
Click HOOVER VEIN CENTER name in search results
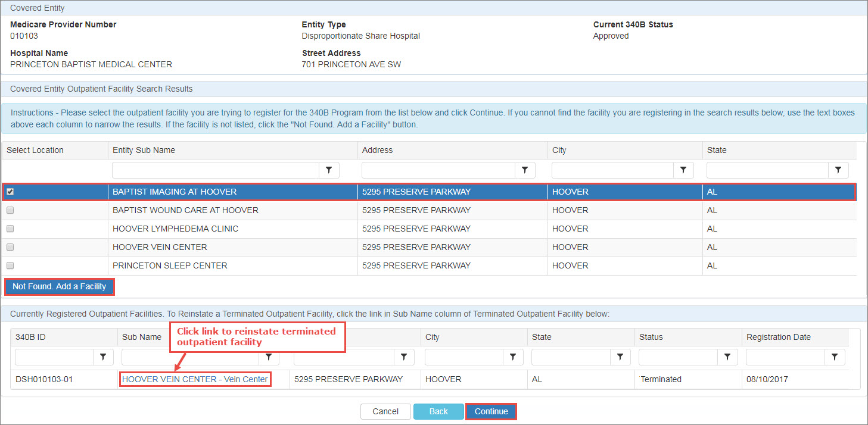point(160,247)
